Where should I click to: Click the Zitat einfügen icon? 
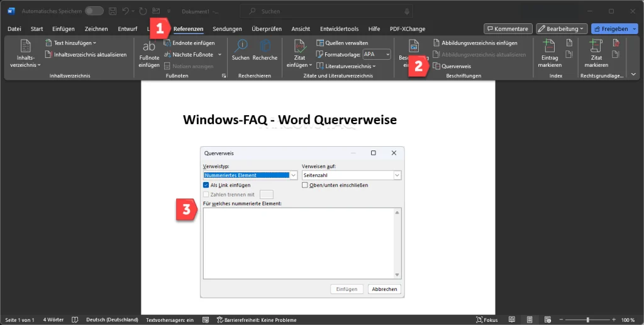(299, 46)
